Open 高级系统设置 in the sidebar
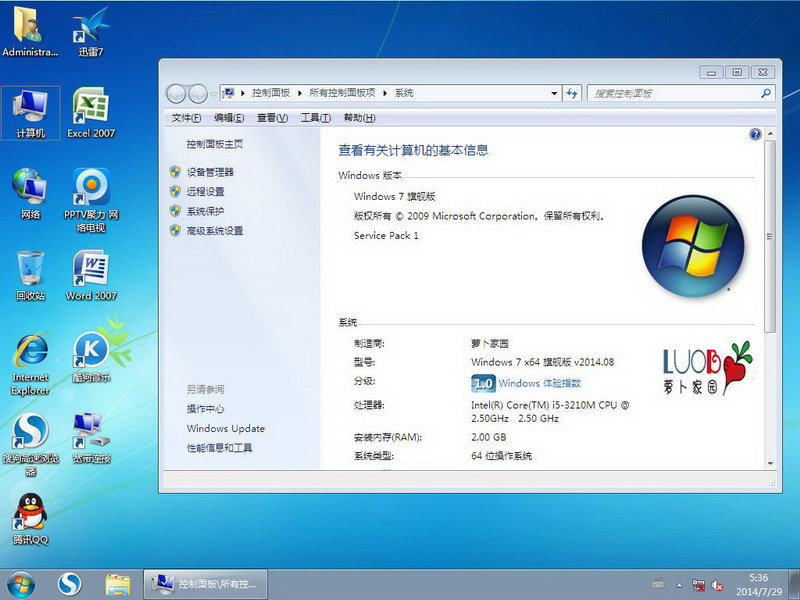 [x=215, y=231]
